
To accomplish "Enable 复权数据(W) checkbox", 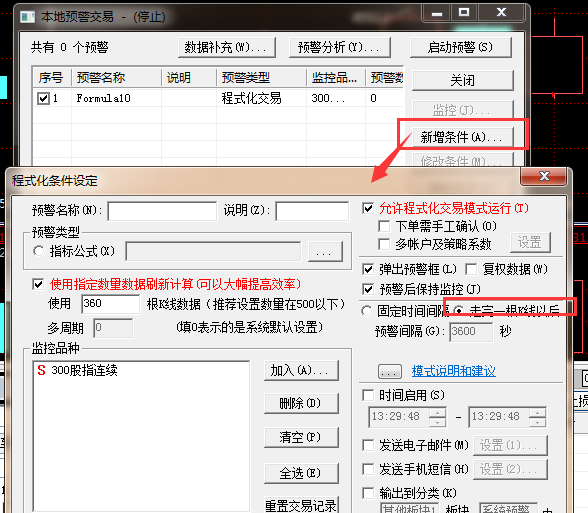I will 471,269.
